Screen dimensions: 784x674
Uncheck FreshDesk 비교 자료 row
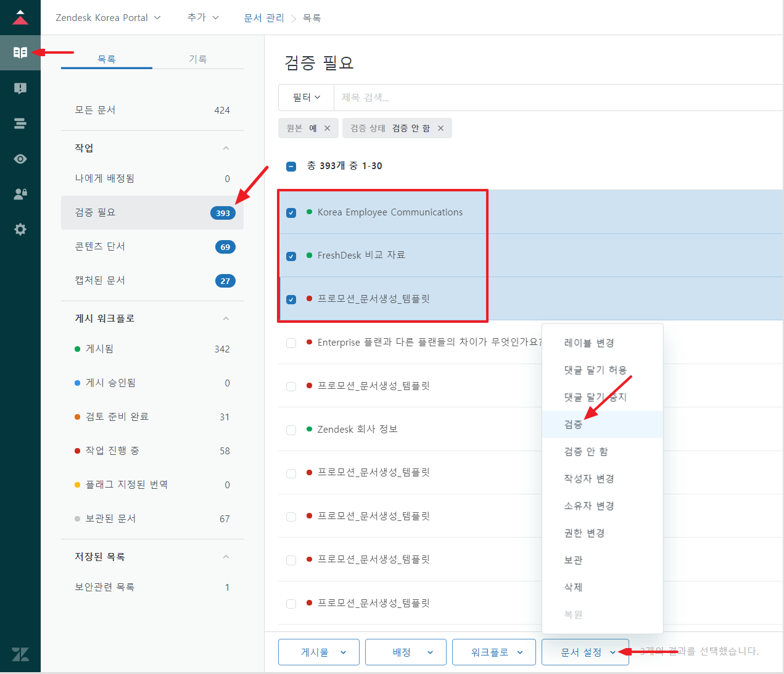click(291, 256)
